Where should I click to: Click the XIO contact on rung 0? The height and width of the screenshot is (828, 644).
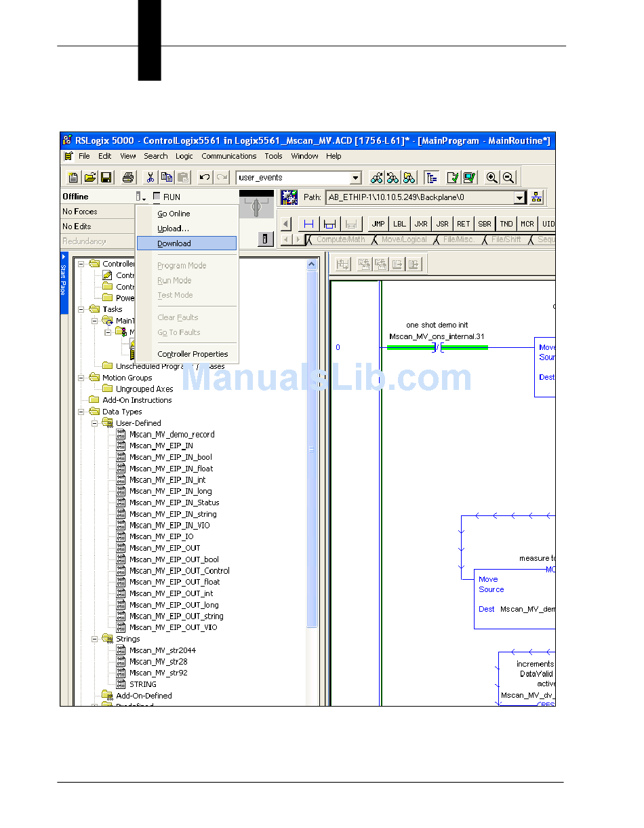tap(438, 347)
